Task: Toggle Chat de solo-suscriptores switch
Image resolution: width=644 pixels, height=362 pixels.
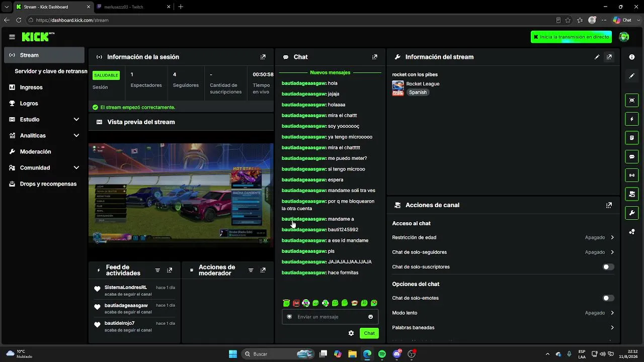Action: (608, 267)
